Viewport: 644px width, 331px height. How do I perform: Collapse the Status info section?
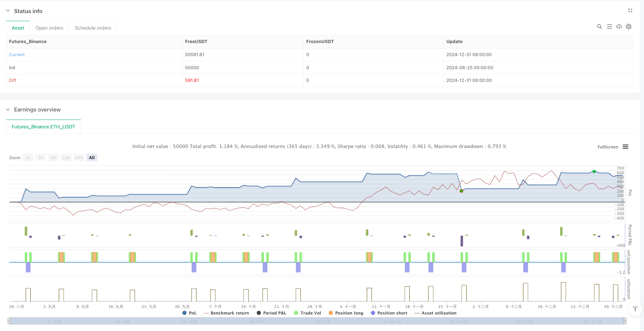[8, 11]
